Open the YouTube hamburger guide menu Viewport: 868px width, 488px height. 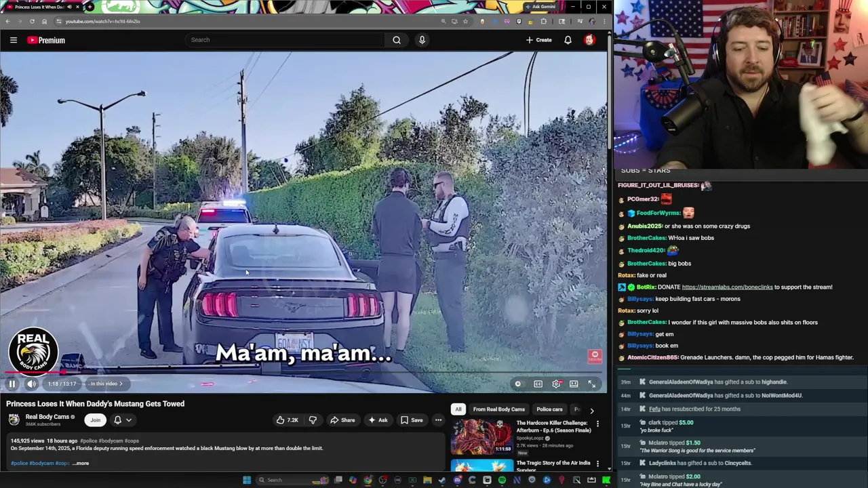14,40
